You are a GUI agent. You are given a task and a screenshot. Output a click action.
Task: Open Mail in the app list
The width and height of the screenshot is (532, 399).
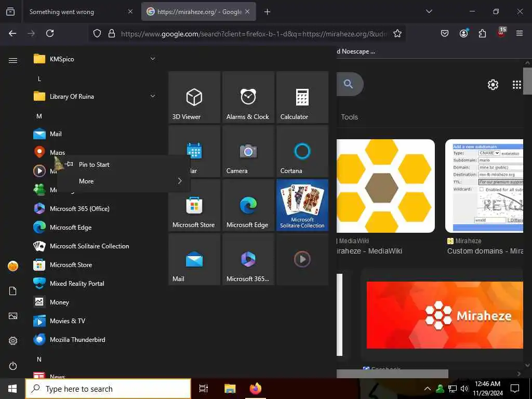pyautogui.click(x=95, y=134)
